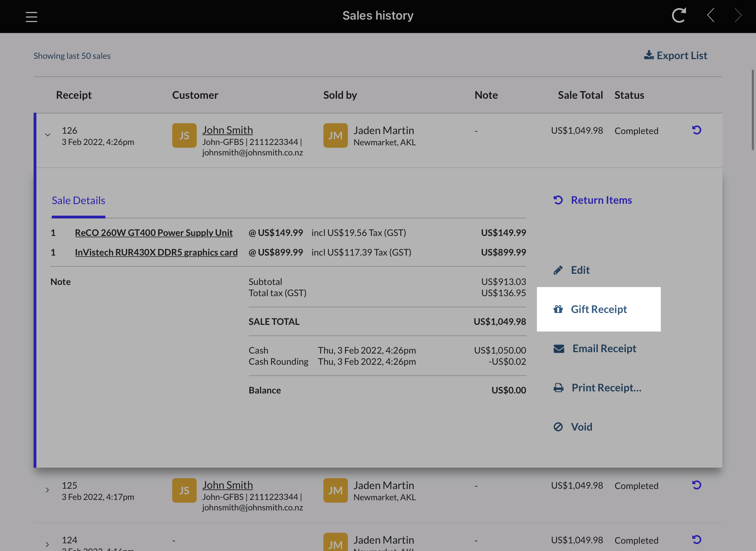756x551 pixels.
Task: Open customer profile for John Smith
Action: (x=227, y=130)
